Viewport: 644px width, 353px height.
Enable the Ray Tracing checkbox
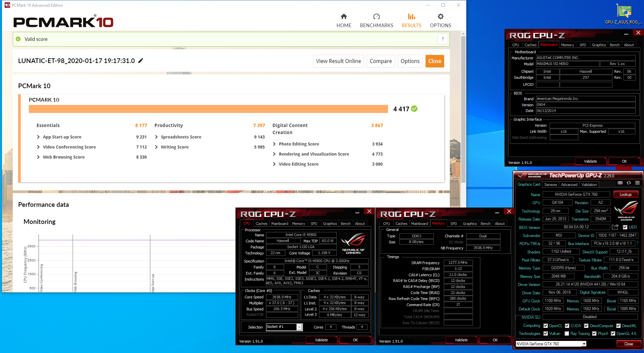[567, 334]
